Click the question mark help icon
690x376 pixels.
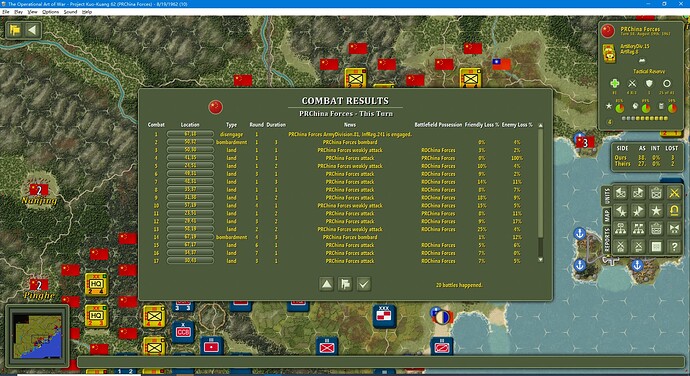[x=674, y=247]
